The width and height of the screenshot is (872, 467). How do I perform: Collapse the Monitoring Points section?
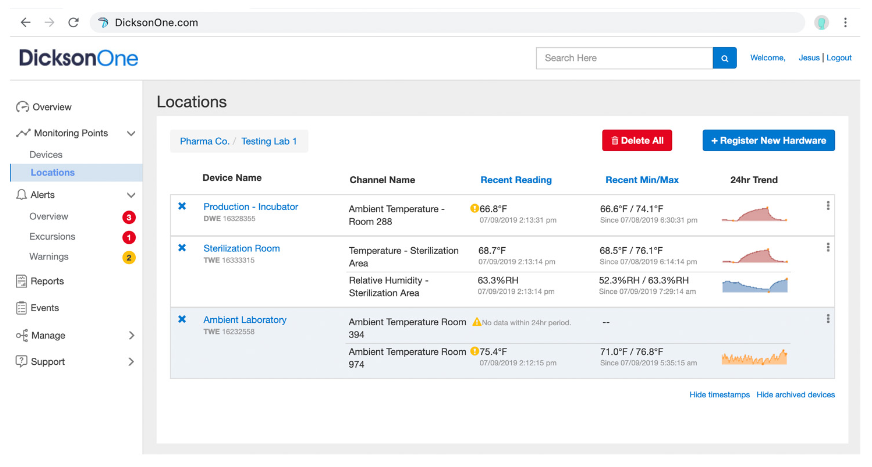(x=130, y=133)
